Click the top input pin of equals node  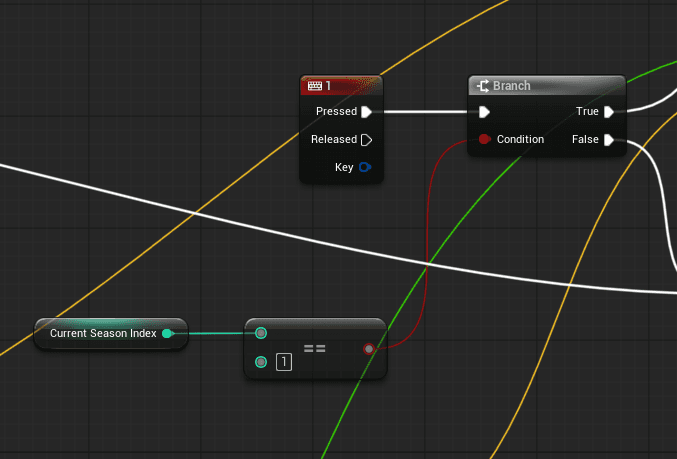(x=261, y=333)
